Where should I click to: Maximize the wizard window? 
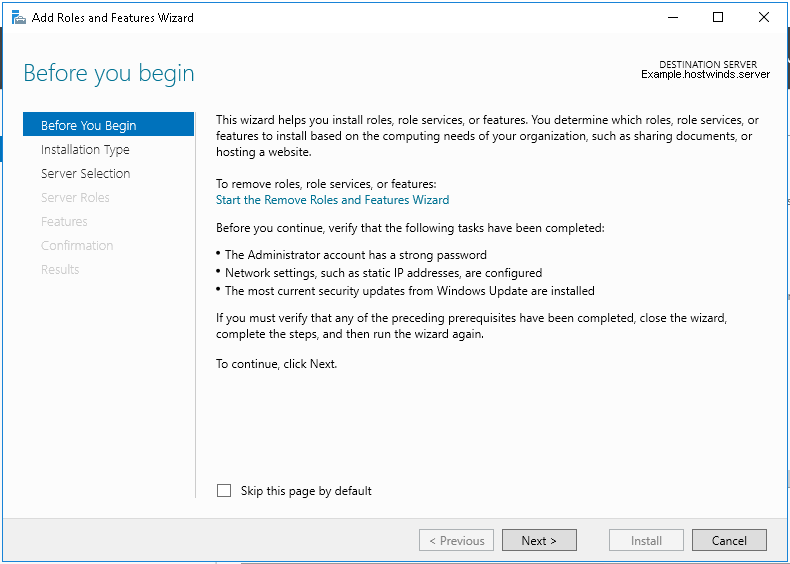(718, 17)
